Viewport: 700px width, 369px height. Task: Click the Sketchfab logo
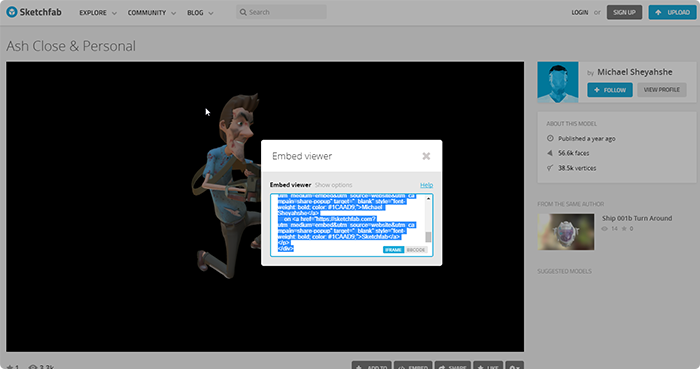[34, 12]
